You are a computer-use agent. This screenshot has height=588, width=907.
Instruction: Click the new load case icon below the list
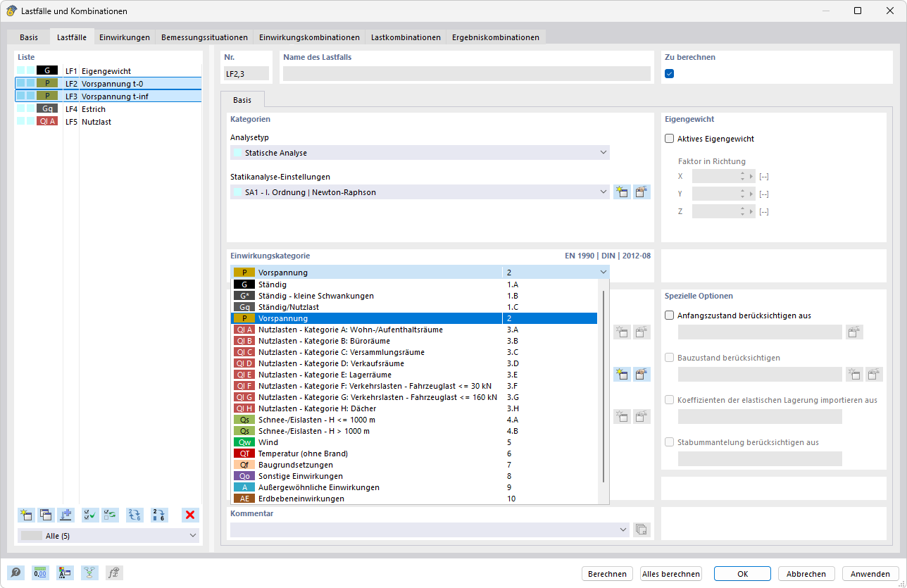27,515
